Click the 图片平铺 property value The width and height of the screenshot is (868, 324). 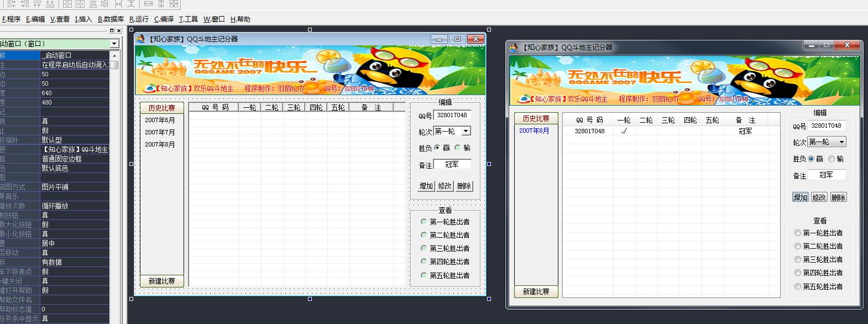point(75,187)
